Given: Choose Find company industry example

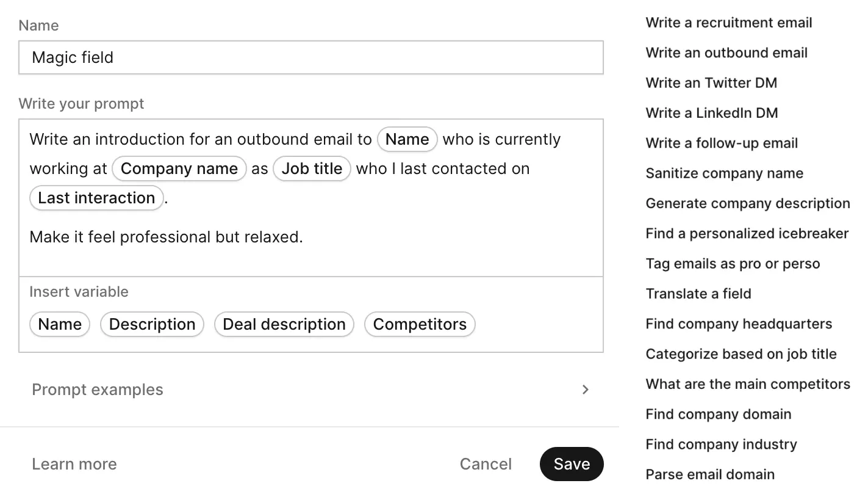Looking at the screenshot, I should coord(721,444).
